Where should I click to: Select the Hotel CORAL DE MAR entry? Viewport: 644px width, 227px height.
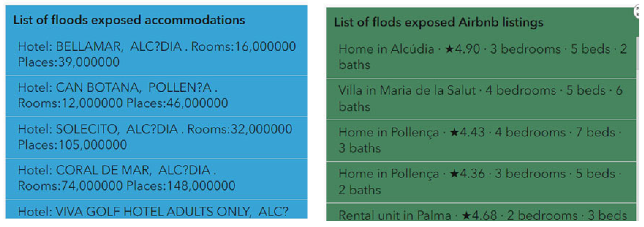tap(156, 178)
